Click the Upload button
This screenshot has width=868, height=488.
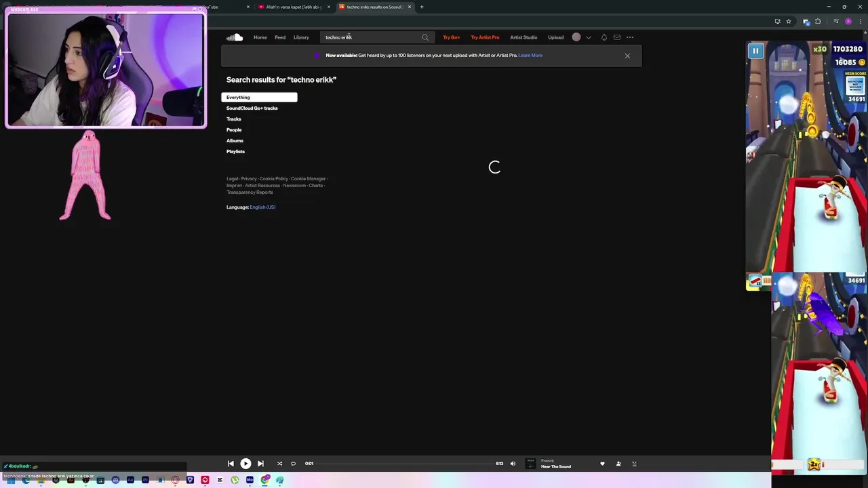click(x=555, y=37)
